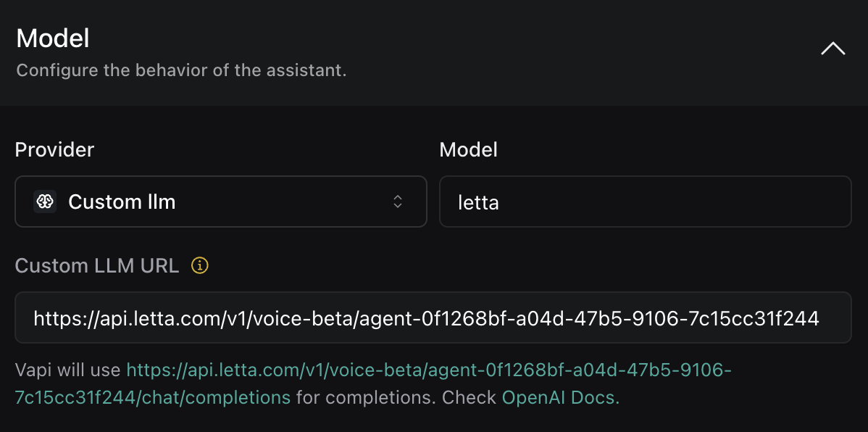The height and width of the screenshot is (432, 868).
Task: Click the 'Vapi will use' helper text
Action: [x=68, y=370]
